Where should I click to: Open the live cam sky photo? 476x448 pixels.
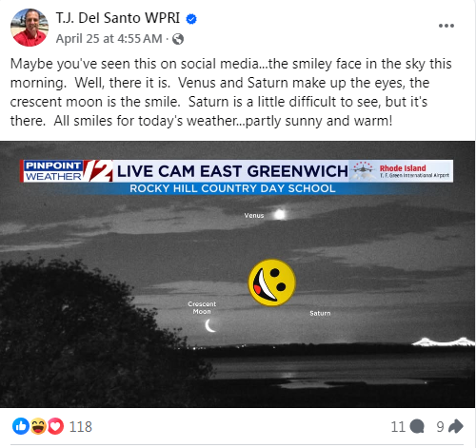[x=237, y=274]
